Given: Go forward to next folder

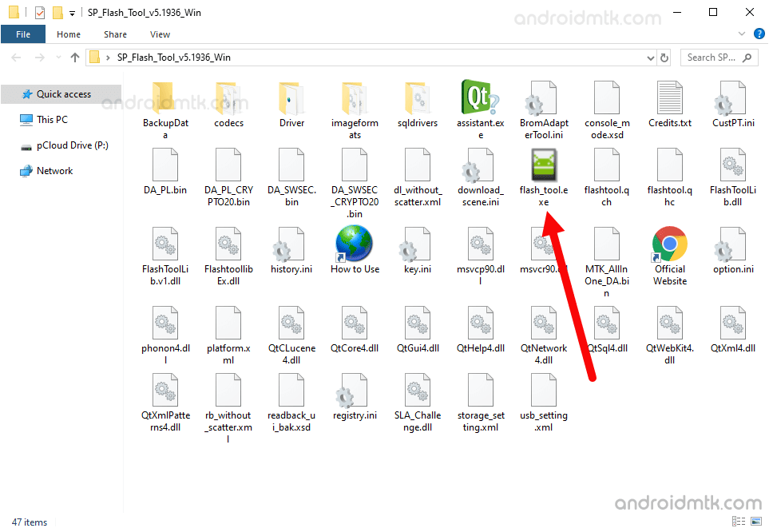Looking at the screenshot, I should 40,58.
